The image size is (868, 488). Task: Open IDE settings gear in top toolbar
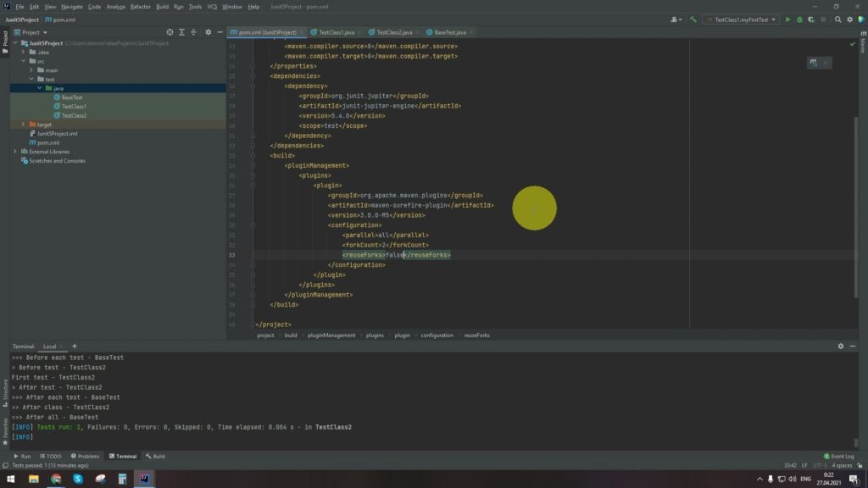(849, 19)
